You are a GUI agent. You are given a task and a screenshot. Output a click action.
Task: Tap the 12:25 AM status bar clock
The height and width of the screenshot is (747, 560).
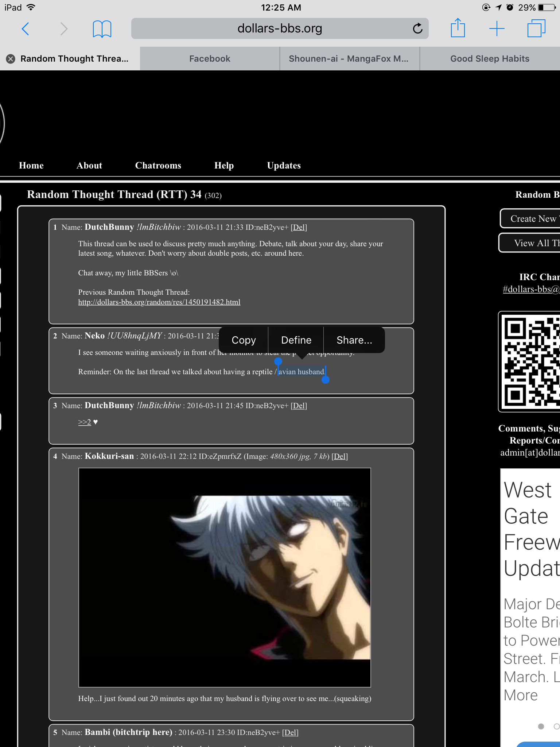tap(281, 8)
